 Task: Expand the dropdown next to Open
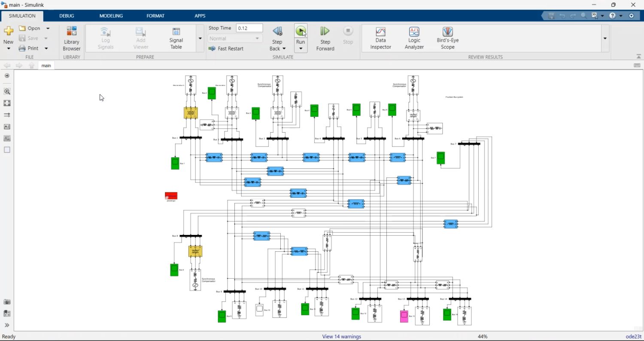coord(47,28)
